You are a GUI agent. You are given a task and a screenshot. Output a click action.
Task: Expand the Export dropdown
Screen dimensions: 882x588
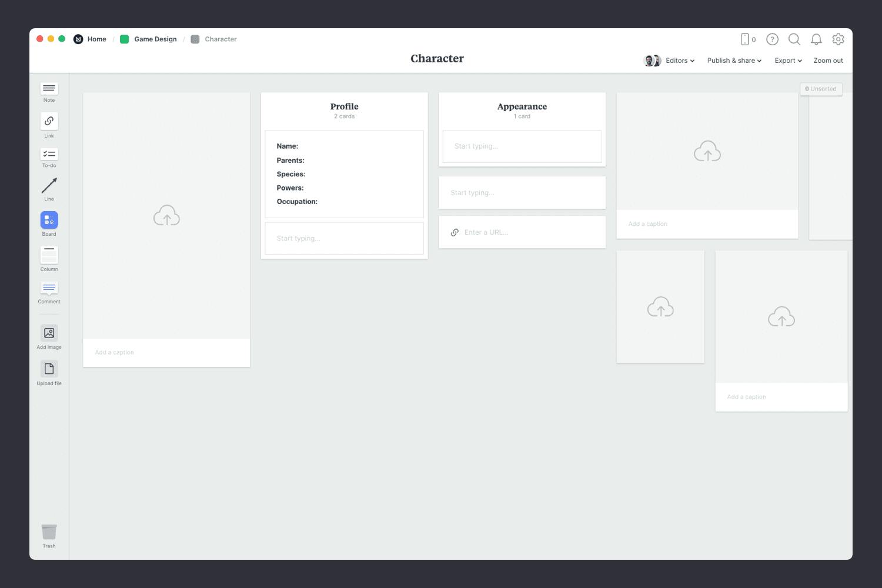pyautogui.click(x=787, y=61)
